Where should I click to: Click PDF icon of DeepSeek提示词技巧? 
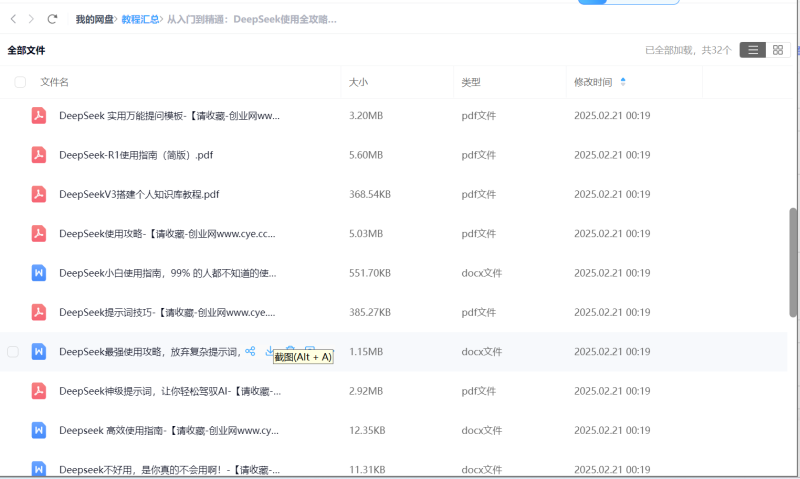tap(39, 312)
